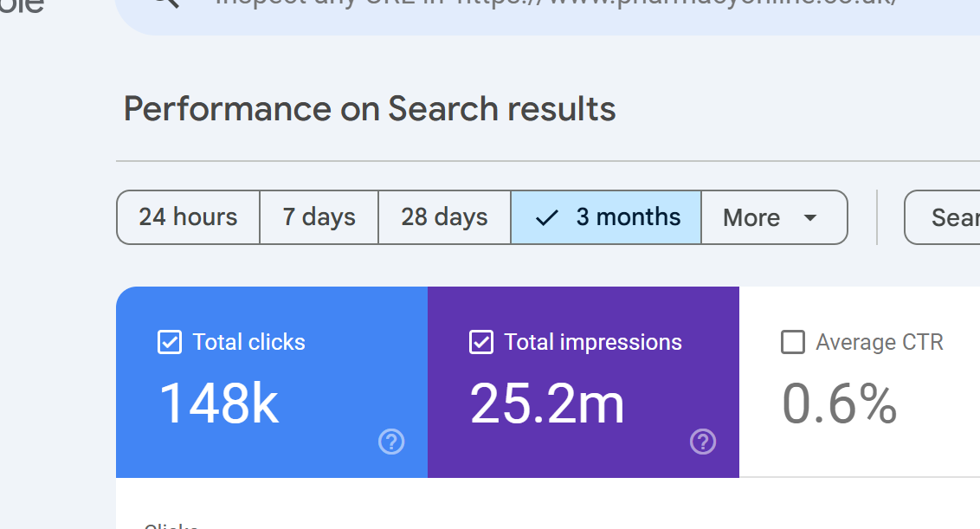Uncheck the Total clicks checkbox
This screenshot has height=529, width=980.
tap(170, 342)
